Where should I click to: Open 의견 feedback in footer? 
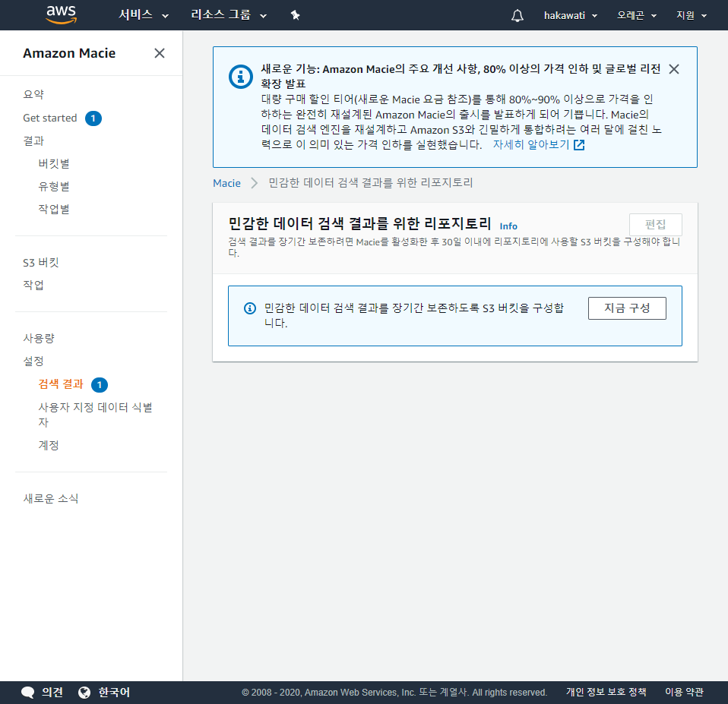[52, 693]
